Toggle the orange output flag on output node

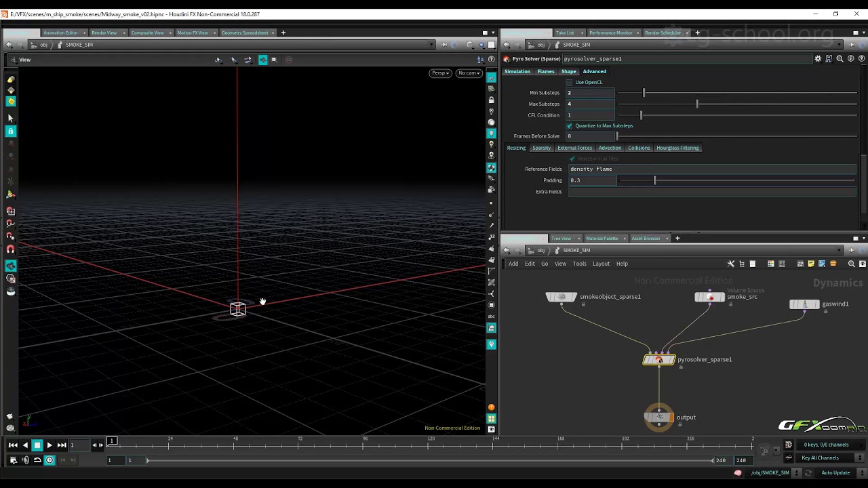coord(671,418)
